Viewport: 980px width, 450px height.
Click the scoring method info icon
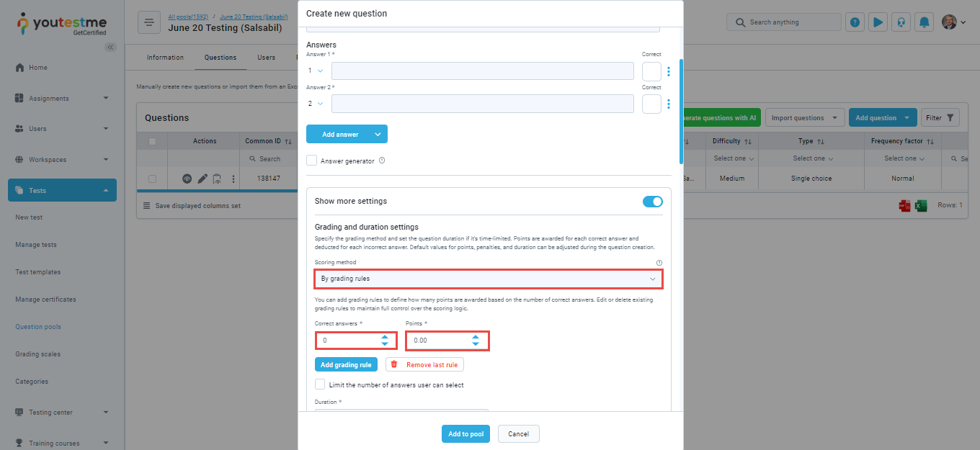tap(659, 263)
